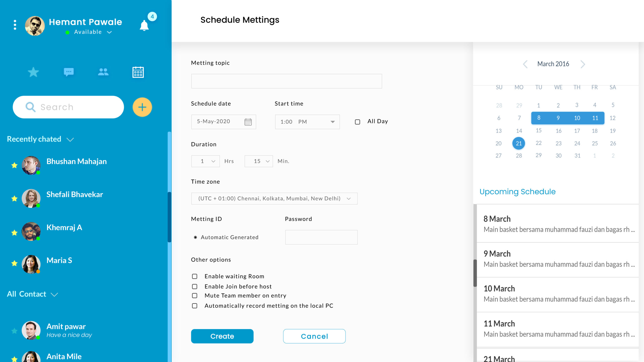Open the calendar schedule tab
Viewport: 644px width, 362px height.
pos(138,72)
